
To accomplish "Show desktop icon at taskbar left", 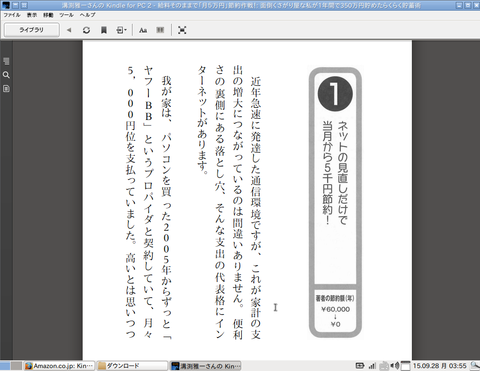I will point(5,366).
